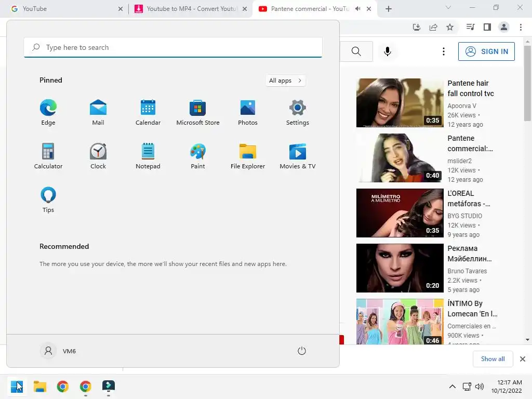Open Notepad
This screenshot has width=532, height=399.
click(x=148, y=156)
